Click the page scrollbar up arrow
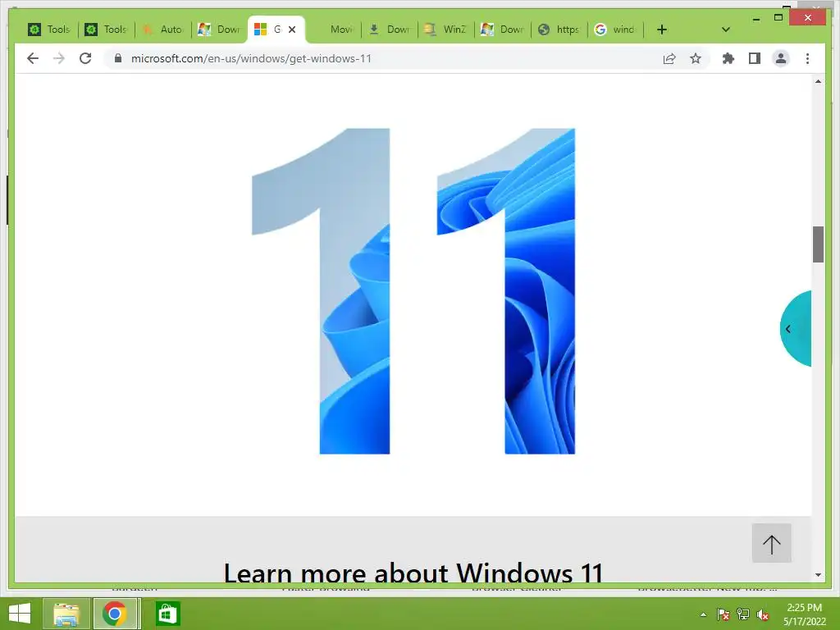The height and width of the screenshot is (630, 840). tap(818, 81)
